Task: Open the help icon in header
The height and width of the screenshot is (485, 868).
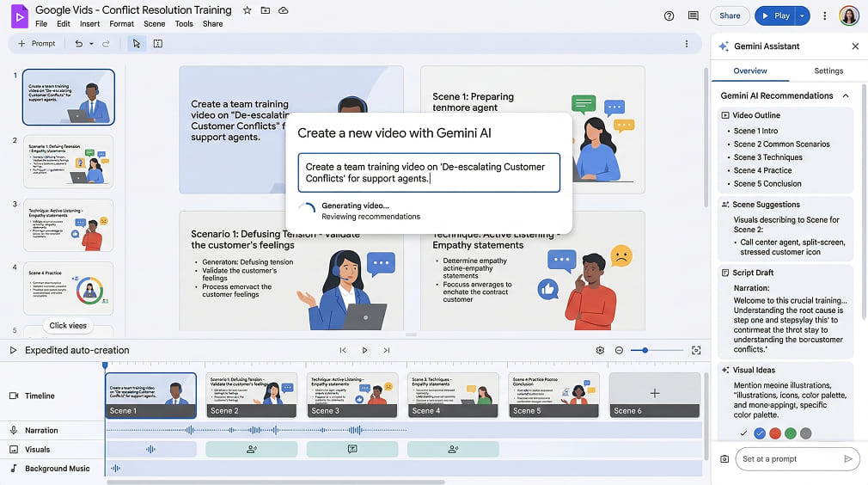Action: [x=669, y=15]
